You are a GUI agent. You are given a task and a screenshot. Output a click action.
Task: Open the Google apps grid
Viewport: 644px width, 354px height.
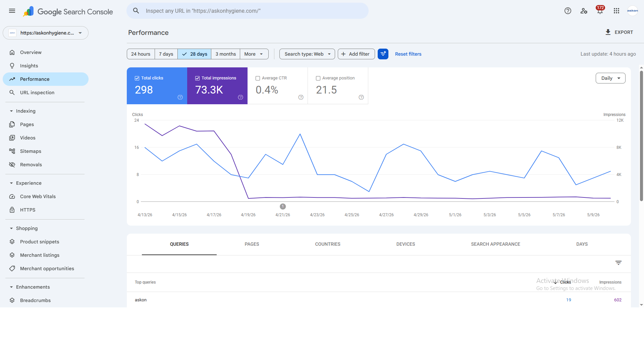click(x=616, y=11)
